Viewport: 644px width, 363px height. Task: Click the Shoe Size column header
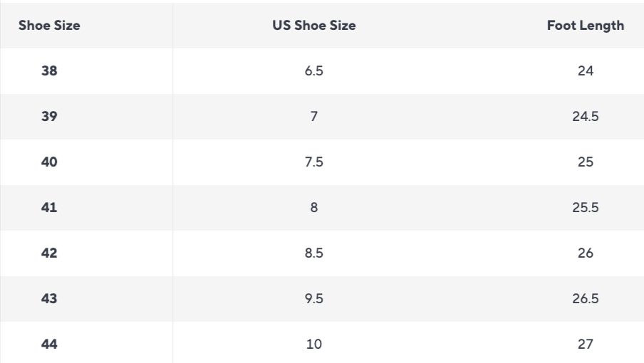49,26
